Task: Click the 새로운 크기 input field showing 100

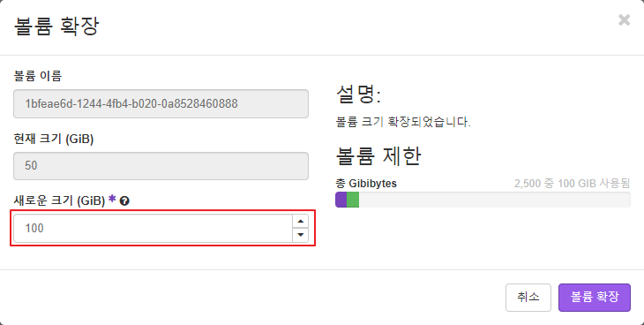Action: click(153, 229)
